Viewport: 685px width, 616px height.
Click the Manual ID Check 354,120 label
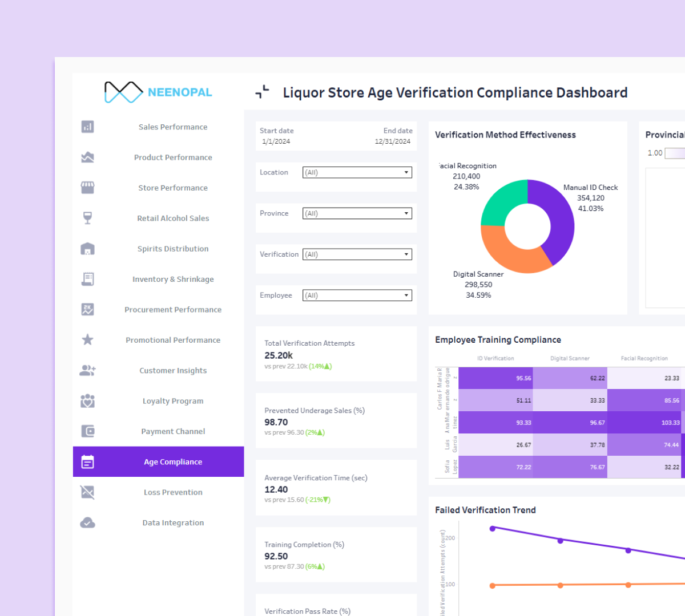(x=591, y=198)
